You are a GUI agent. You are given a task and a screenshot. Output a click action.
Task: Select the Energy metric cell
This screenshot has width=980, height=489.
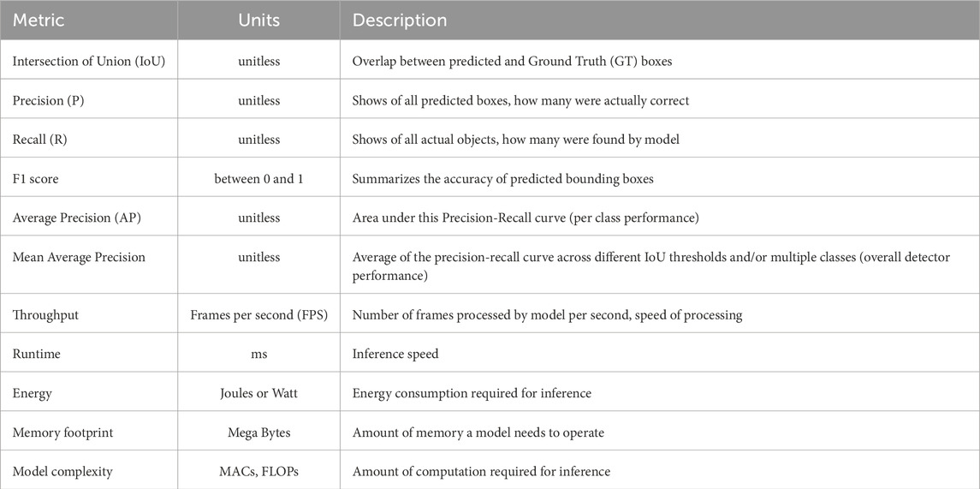33,393
